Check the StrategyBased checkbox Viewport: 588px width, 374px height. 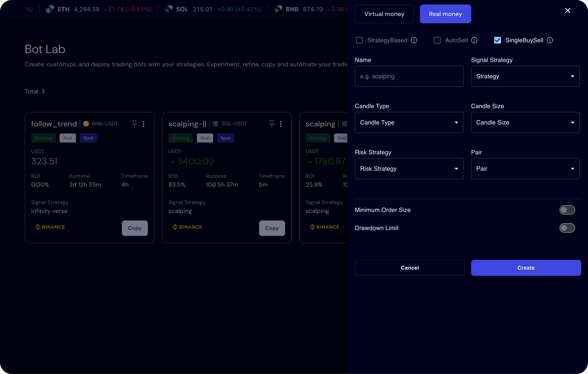[x=359, y=40]
